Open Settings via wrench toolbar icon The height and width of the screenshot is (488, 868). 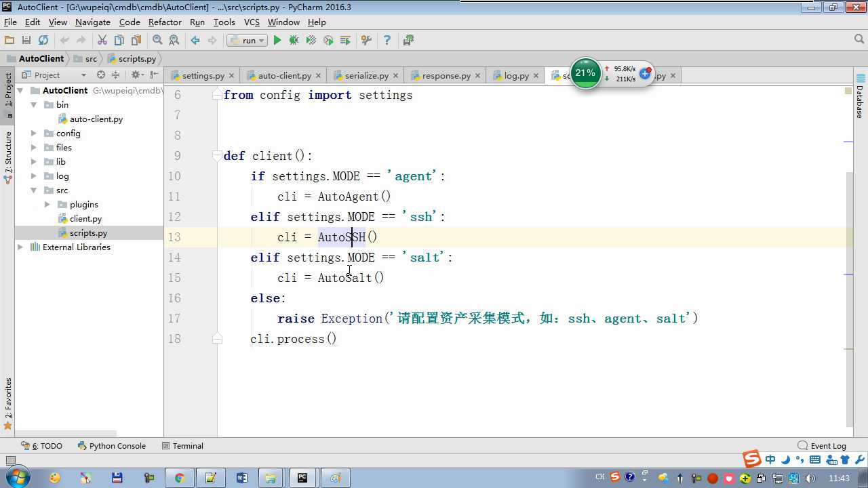click(366, 41)
